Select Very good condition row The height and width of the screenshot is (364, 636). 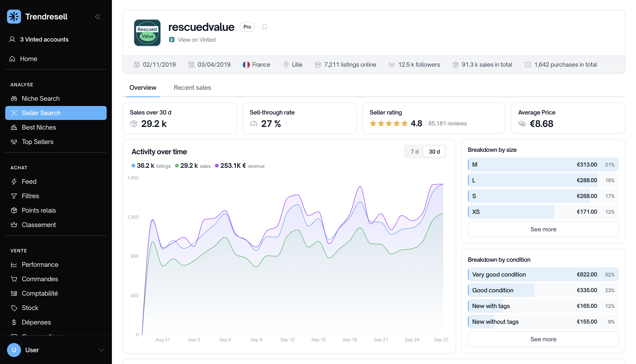(x=543, y=275)
